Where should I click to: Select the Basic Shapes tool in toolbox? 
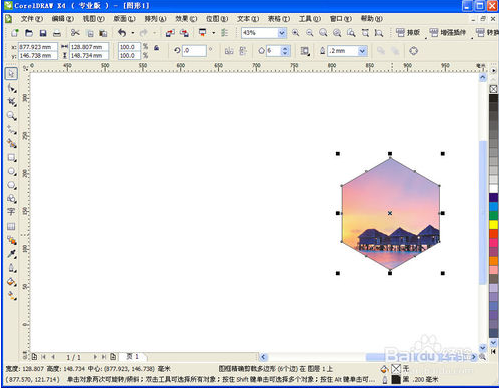tap(12, 199)
